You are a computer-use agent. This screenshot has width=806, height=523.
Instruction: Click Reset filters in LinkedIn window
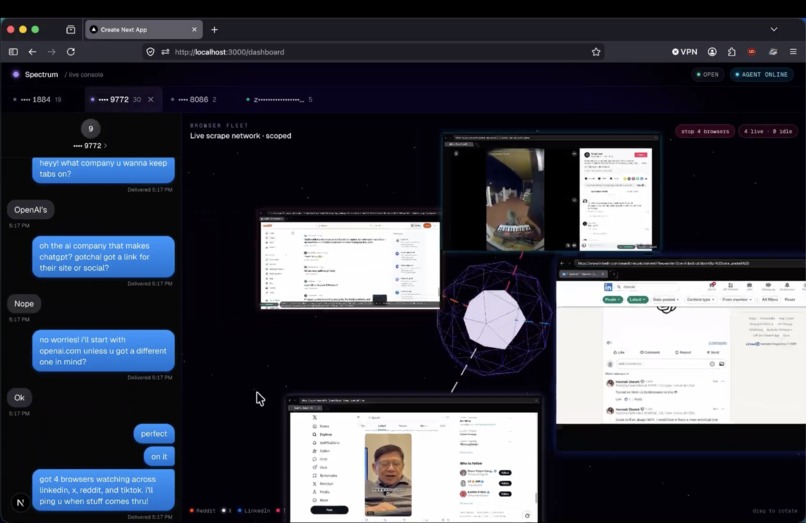[x=790, y=299]
